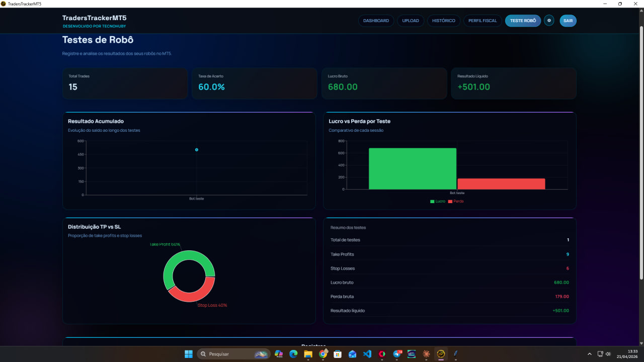The image size is (644, 362).
Task: Launch Microsoft Edge from the taskbar
Action: click(293, 354)
